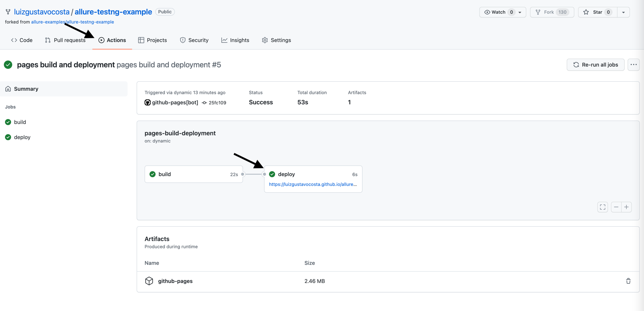Open the Code tab
This screenshot has height=311, width=644.
pos(22,40)
